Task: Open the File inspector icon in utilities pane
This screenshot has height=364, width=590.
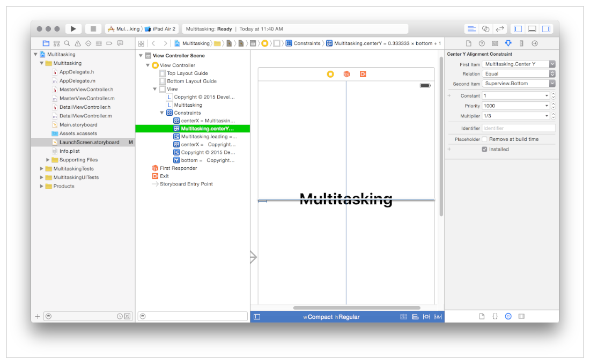Action: [467, 43]
